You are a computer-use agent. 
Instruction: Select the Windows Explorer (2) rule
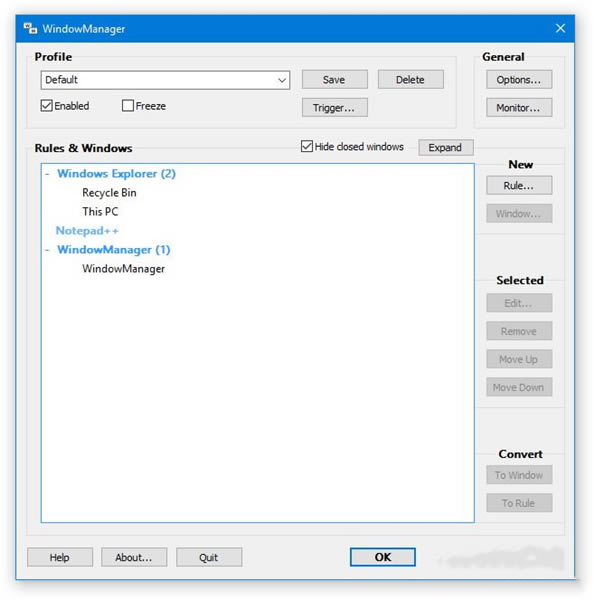coord(116,174)
